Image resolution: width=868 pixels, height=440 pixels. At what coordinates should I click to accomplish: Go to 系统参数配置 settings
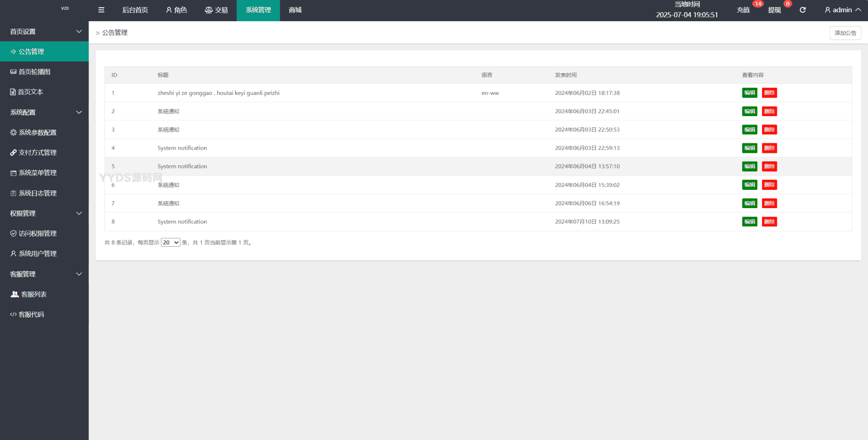(x=37, y=133)
